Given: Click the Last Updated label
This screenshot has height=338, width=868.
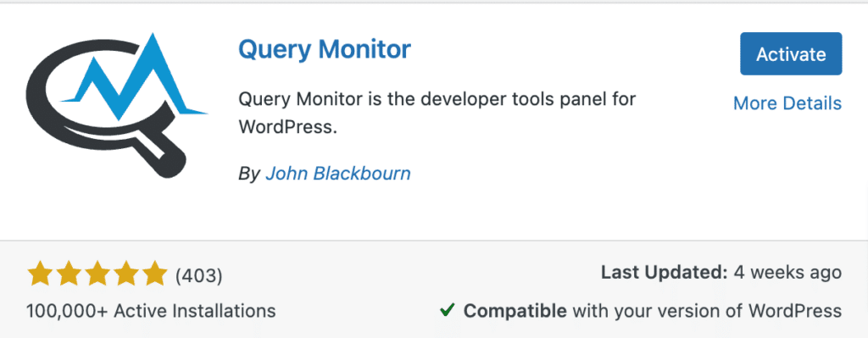Looking at the screenshot, I should point(664,272).
